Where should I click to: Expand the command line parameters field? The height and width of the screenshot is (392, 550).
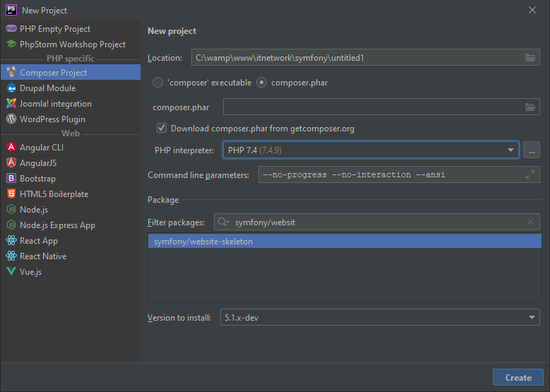530,174
